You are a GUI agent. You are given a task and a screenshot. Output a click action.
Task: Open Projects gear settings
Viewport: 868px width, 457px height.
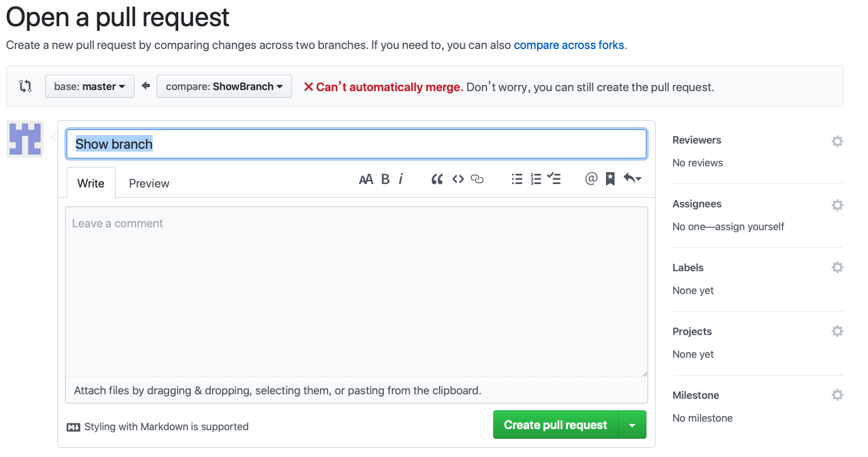coord(837,331)
